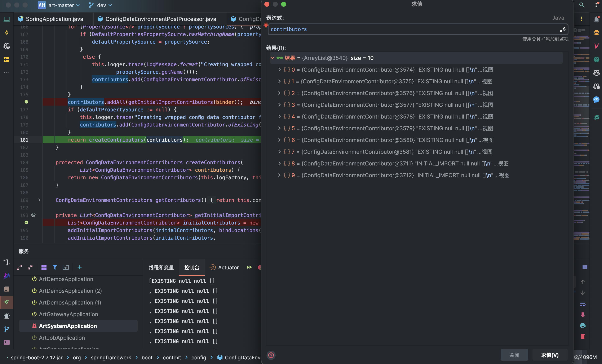The height and width of the screenshot is (364, 602).
Task: Expand result item 3 ConfigDataEnvironmentContributor@3577
Action: pos(279,105)
